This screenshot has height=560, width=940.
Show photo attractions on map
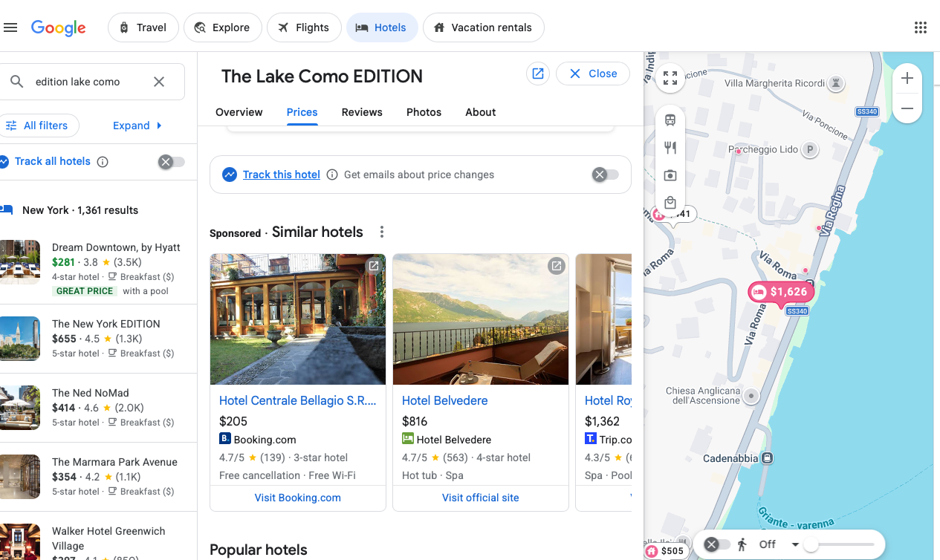670,175
